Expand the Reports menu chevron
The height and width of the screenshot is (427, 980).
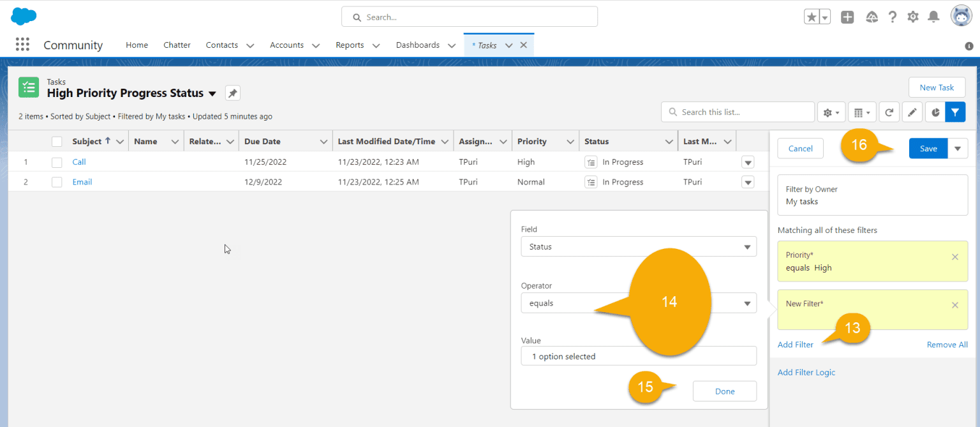coord(376,45)
